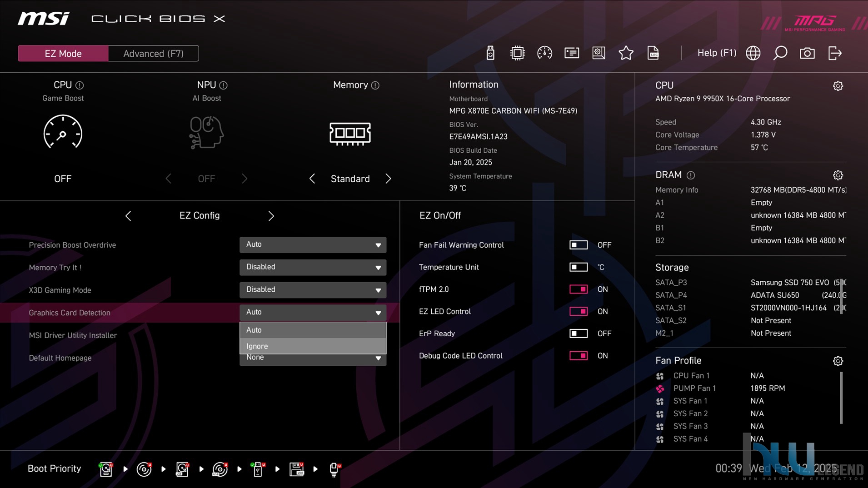Choose Auto in Graphics Card Detection list
The height and width of the screenshot is (488, 868).
(313, 330)
